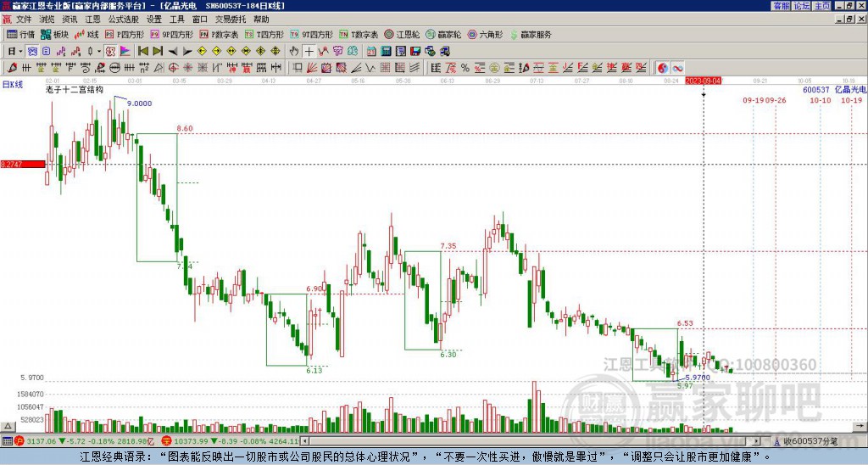Click the 日K线 chart label

[12, 85]
